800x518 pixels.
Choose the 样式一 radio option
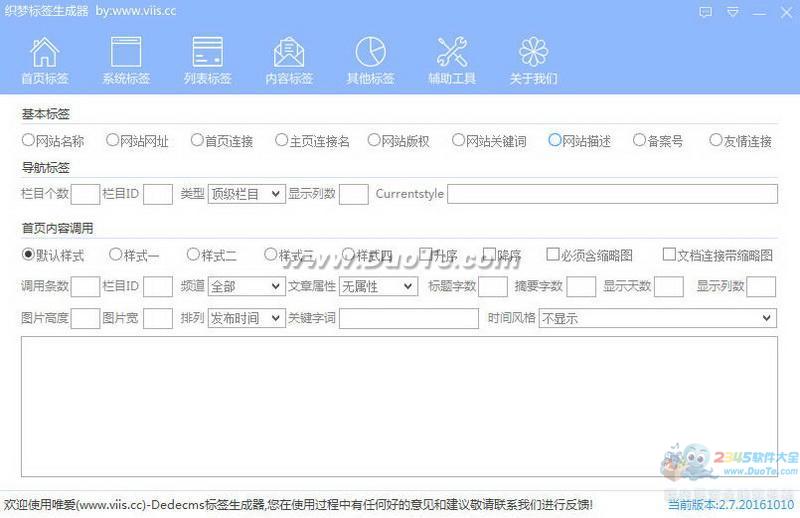pyautogui.click(x=115, y=254)
